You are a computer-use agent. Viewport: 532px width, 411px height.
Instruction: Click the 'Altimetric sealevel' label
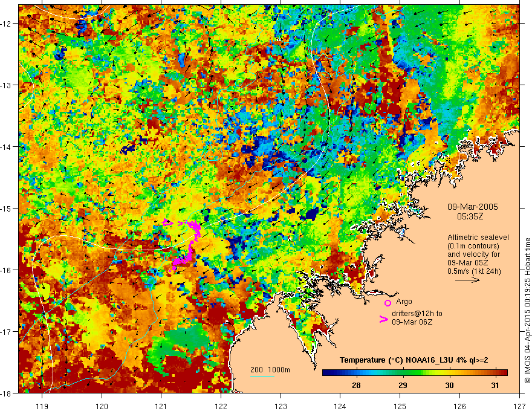478,238
